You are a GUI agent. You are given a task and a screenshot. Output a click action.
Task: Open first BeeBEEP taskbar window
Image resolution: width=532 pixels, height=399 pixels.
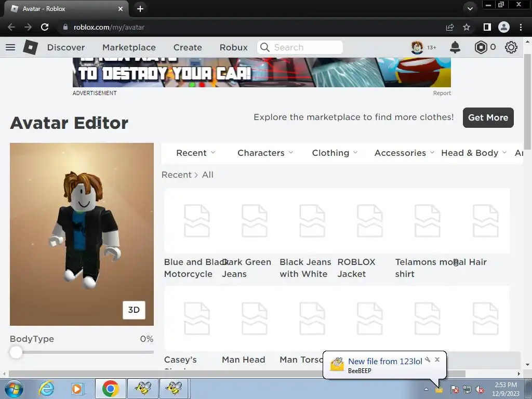coord(143,389)
